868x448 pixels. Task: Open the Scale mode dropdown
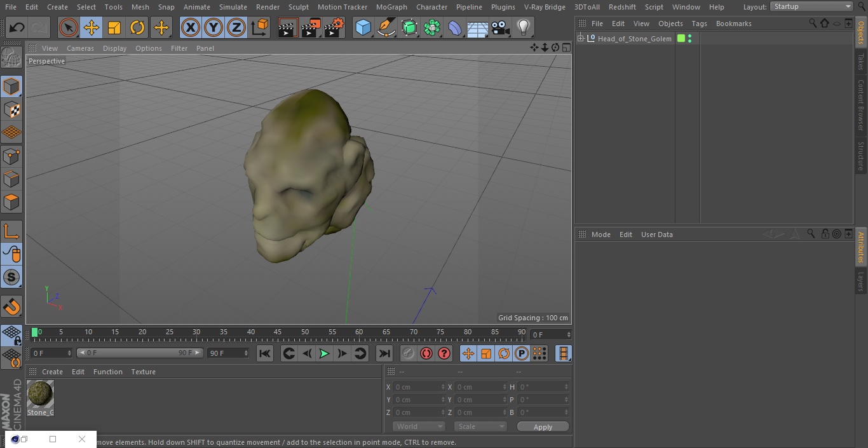coord(480,426)
